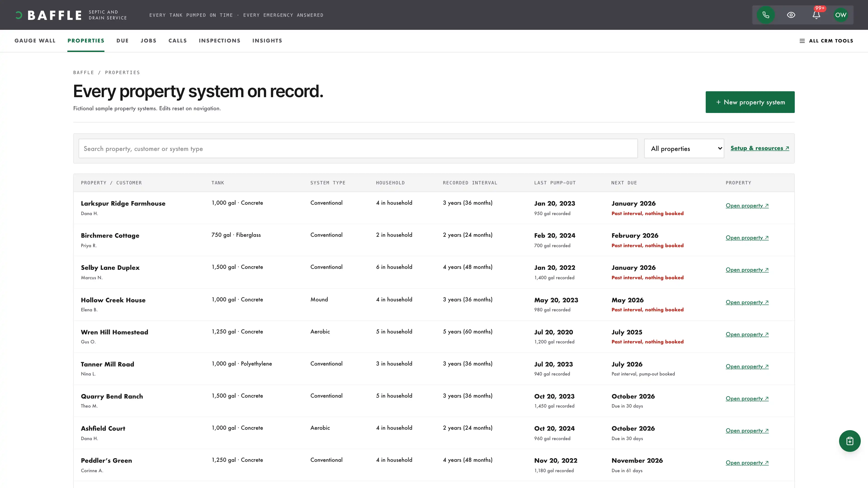
Task: Select the Properties tab
Action: [x=86, y=40]
